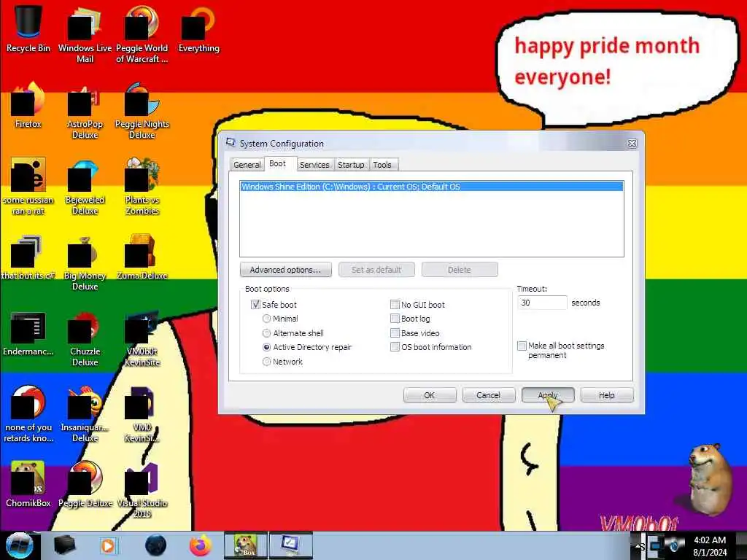This screenshot has width=747, height=560.
Task: Open Advanced options...
Action: click(x=285, y=270)
